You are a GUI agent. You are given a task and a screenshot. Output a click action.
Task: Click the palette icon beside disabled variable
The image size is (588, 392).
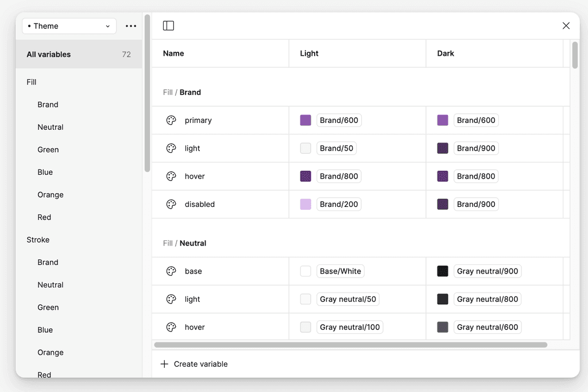coord(171,204)
